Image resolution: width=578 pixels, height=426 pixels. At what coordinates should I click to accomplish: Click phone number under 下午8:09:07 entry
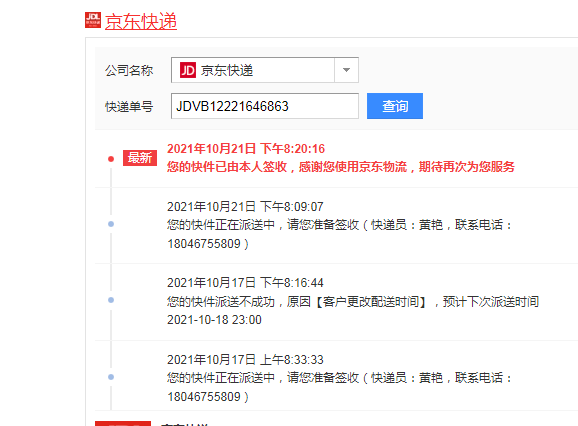(x=204, y=244)
